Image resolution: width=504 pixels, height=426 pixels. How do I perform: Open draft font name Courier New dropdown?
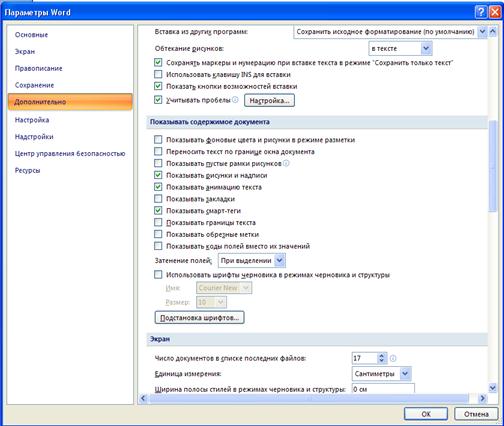(x=246, y=288)
